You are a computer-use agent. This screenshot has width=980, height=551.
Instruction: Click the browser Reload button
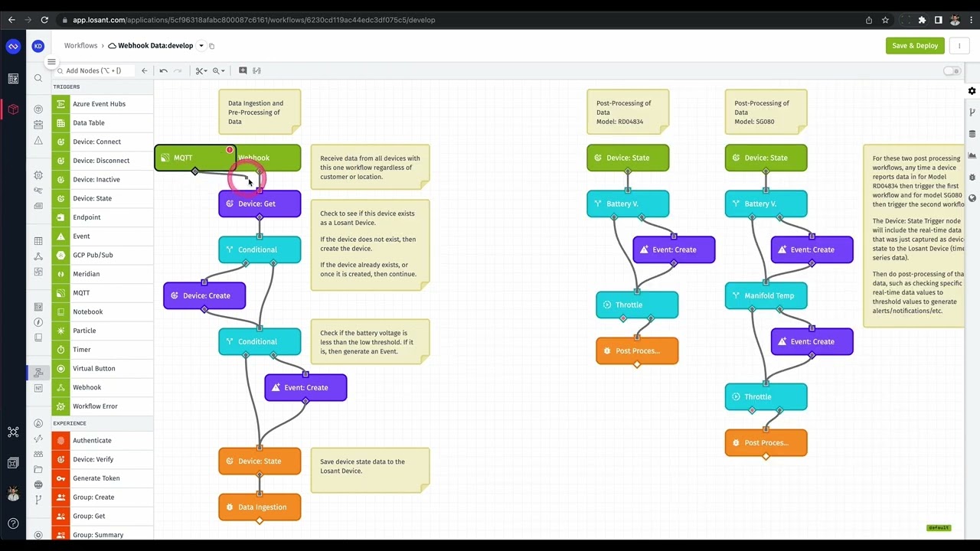[44, 20]
